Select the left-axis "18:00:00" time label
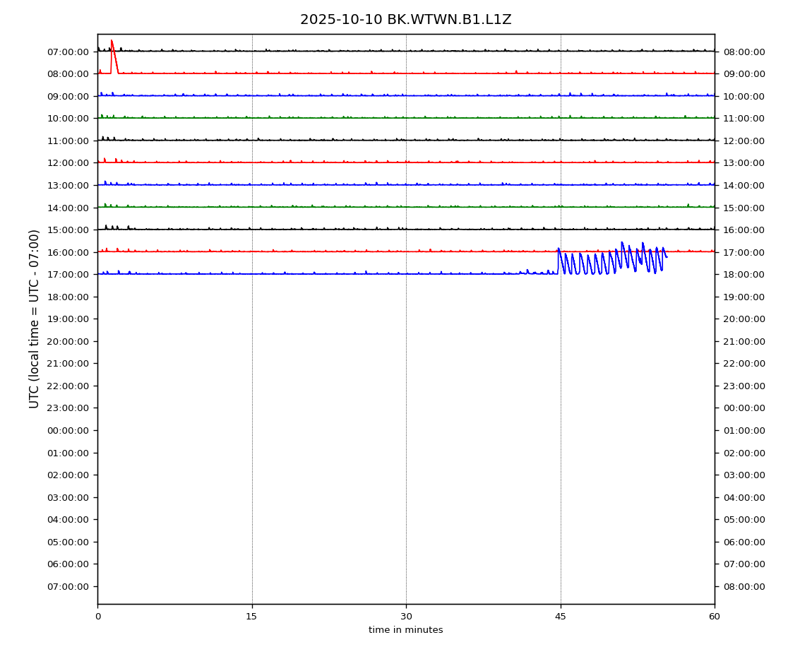 (x=68, y=297)
